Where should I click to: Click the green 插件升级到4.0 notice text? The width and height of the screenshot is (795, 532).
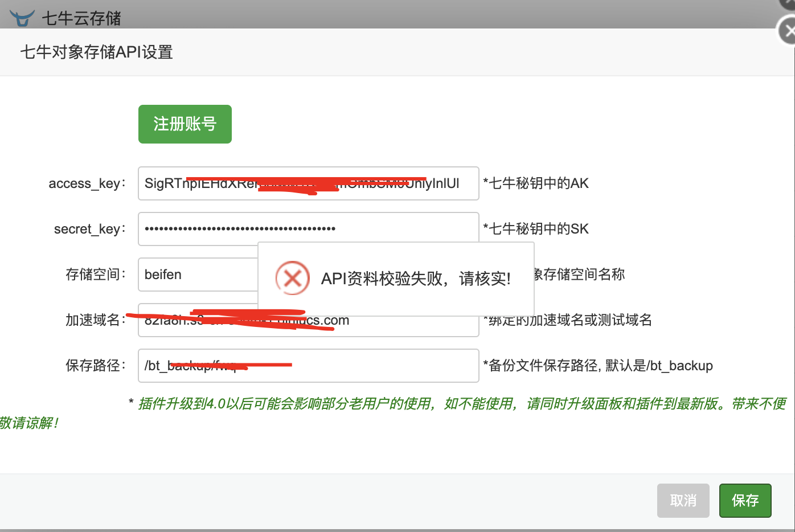coord(393,413)
